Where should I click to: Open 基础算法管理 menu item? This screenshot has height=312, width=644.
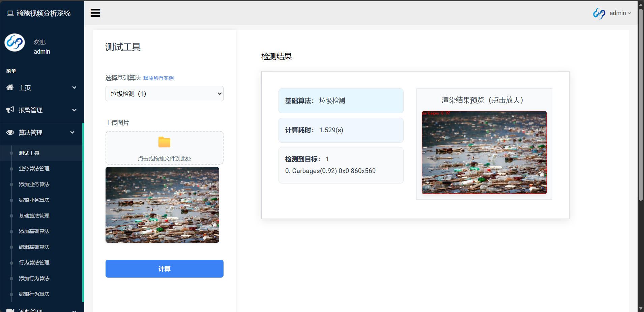pos(34,216)
